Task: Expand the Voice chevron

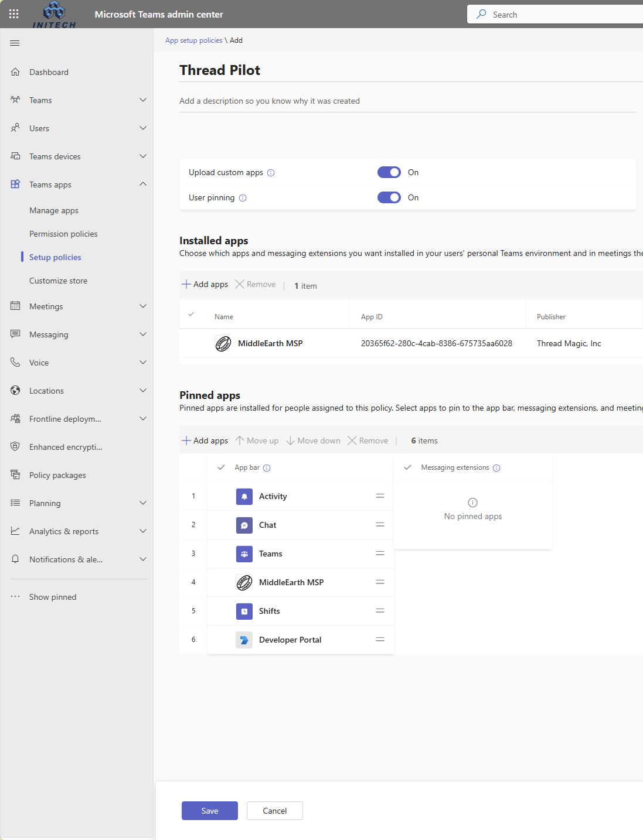Action: click(143, 363)
